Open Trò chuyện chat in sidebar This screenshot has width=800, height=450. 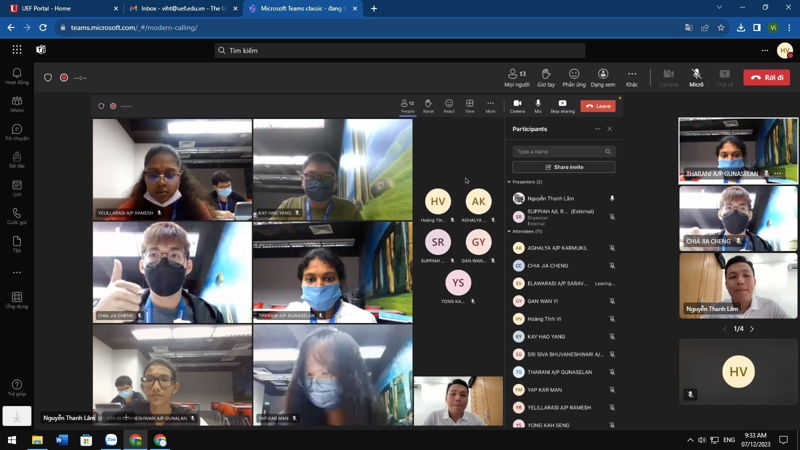coord(17,132)
